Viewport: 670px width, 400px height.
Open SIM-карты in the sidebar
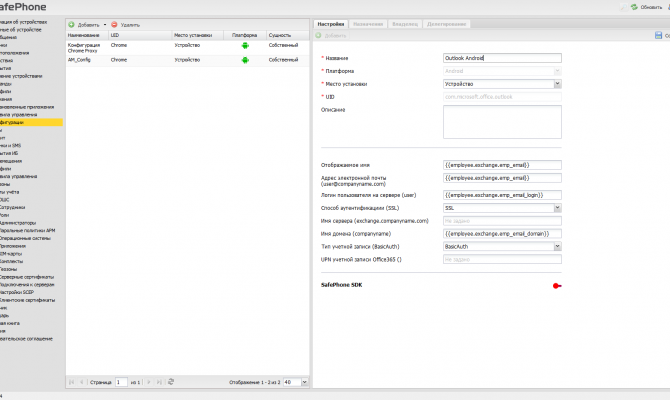(11, 253)
